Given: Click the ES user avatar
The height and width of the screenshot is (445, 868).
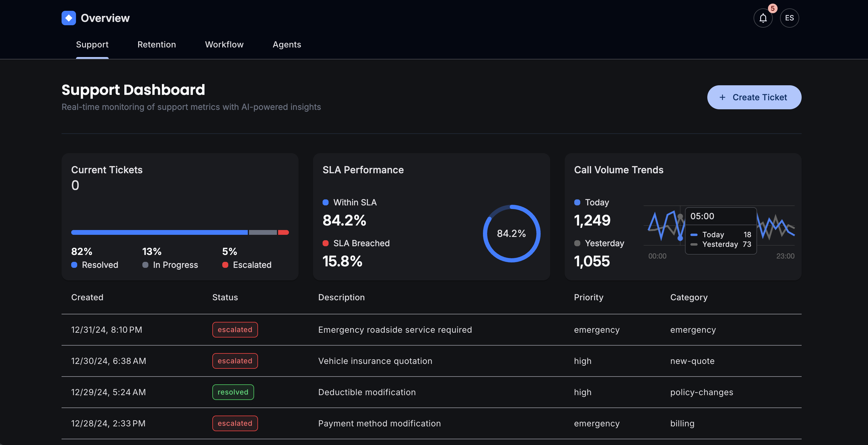Looking at the screenshot, I should tap(789, 18).
